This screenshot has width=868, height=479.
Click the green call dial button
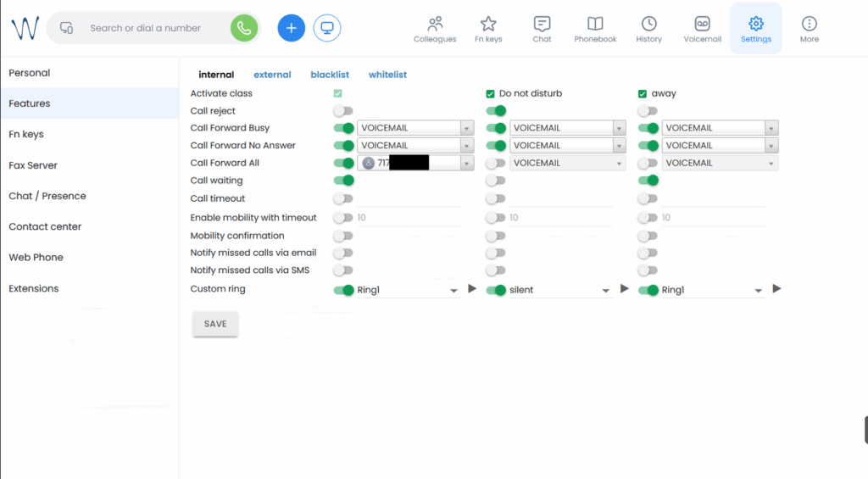point(244,28)
